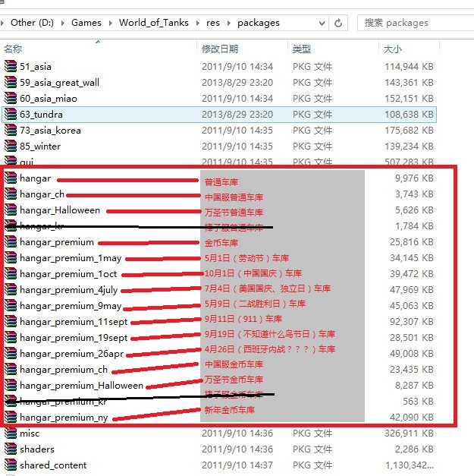The height and width of the screenshot is (476, 474).
Task: Select the hangar_ch archive icon
Action: (11, 194)
